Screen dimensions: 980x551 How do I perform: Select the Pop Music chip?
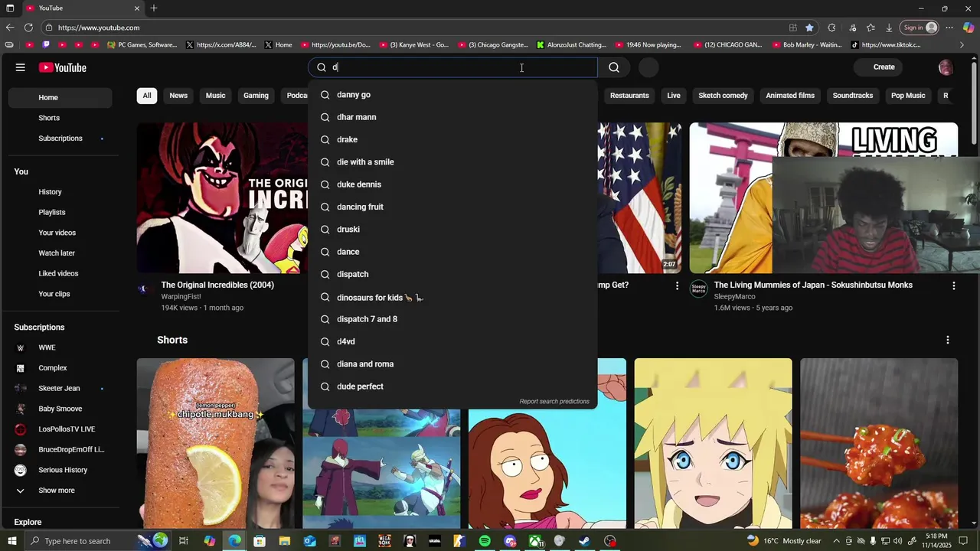(908, 96)
